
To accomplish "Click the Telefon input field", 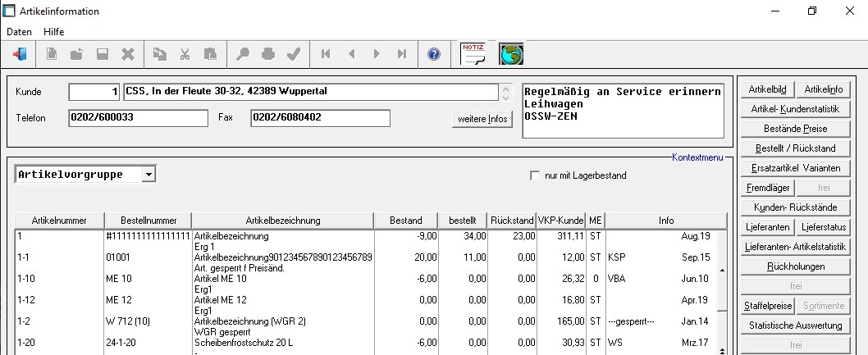I will click(x=139, y=118).
